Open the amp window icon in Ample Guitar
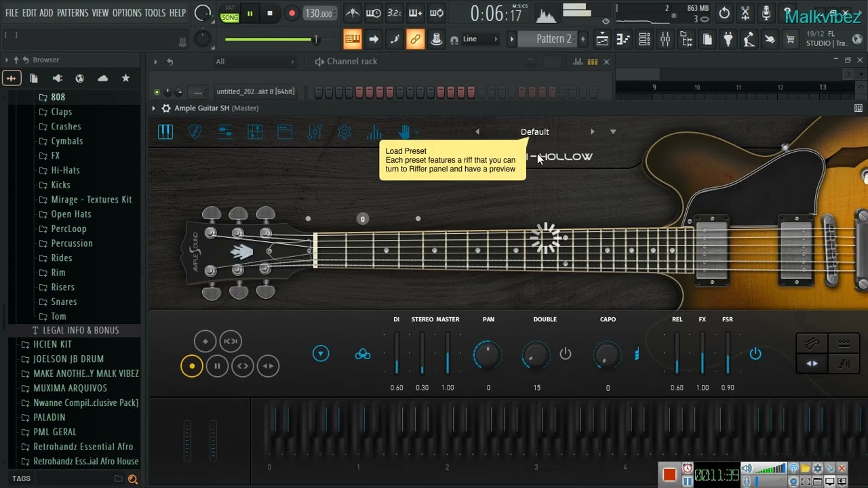 (285, 132)
